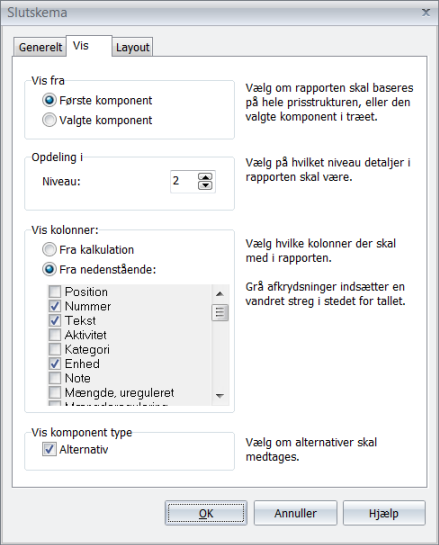Screen dimensions: 439x545
Task: Check the Kategori column checkbox
Action: (x=55, y=349)
